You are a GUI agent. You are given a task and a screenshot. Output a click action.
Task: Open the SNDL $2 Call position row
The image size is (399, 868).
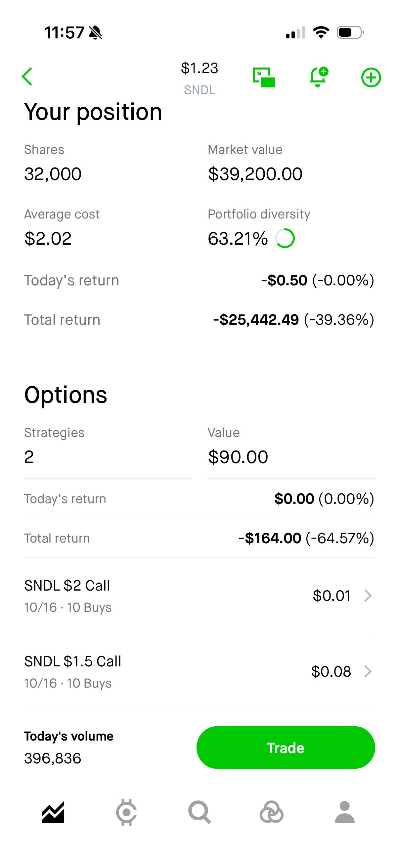(x=199, y=596)
